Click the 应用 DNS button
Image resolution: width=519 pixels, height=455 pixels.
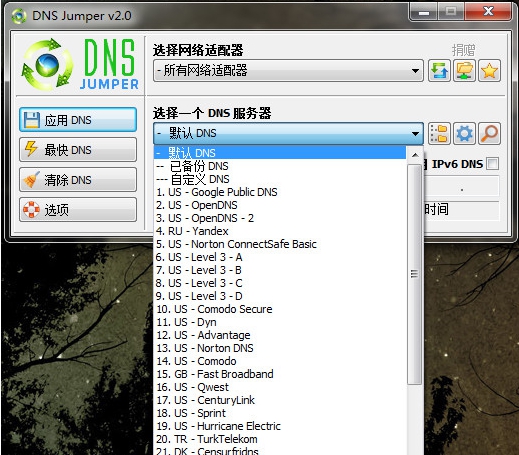coord(78,120)
